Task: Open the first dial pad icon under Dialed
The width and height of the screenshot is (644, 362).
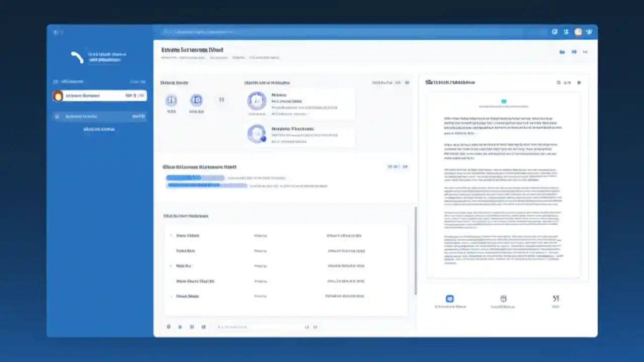Action: tap(171, 101)
